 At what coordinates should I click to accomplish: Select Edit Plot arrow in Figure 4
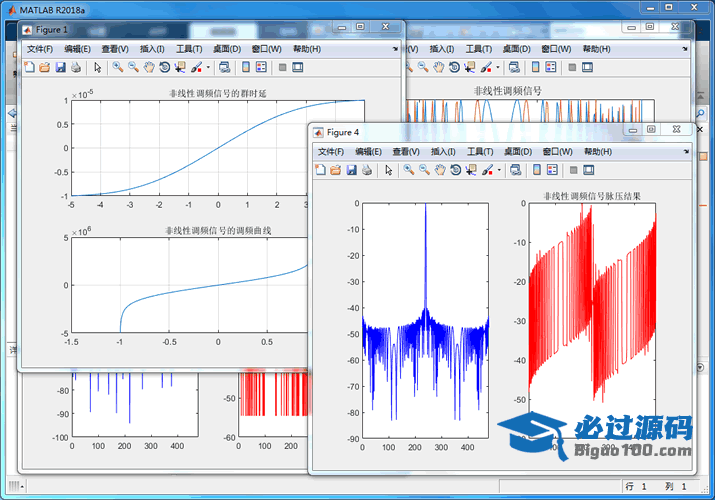[389, 170]
